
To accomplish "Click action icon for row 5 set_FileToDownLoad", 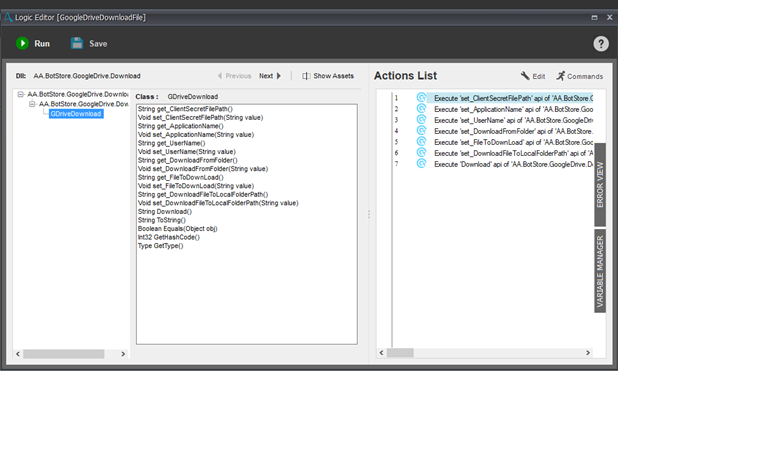I will tap(421, 142).
